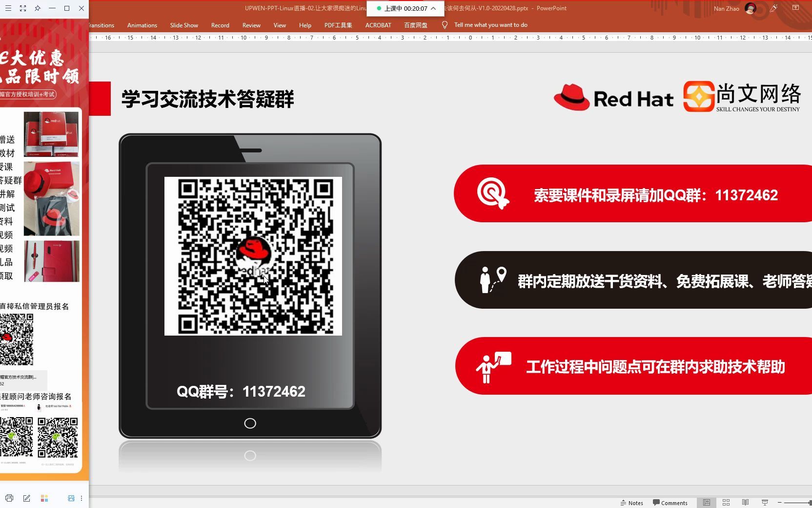Screen dimensions: 812x508
Task: Select the Normal view icon in status bar
Action: (x=706, y=502)
